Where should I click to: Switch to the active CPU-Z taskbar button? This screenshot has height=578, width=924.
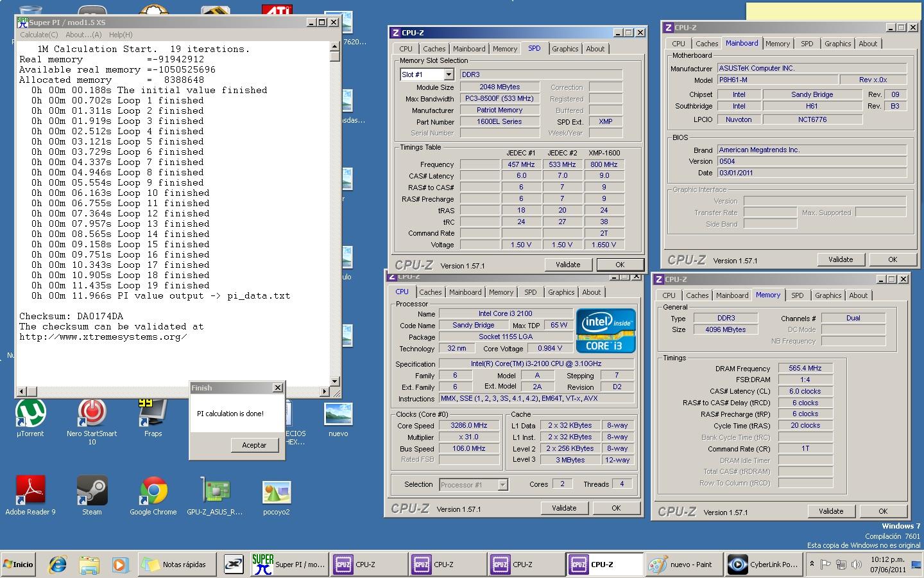(x=604, y=565)
